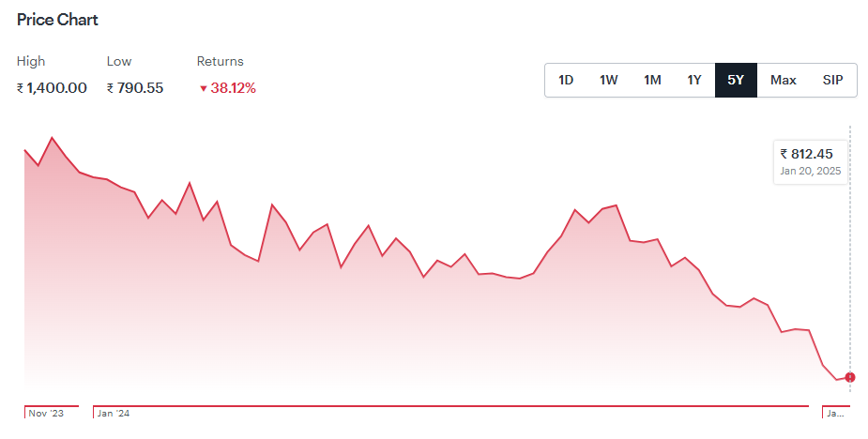Click the Jan '24 timeline label

[x=114, y=414]
